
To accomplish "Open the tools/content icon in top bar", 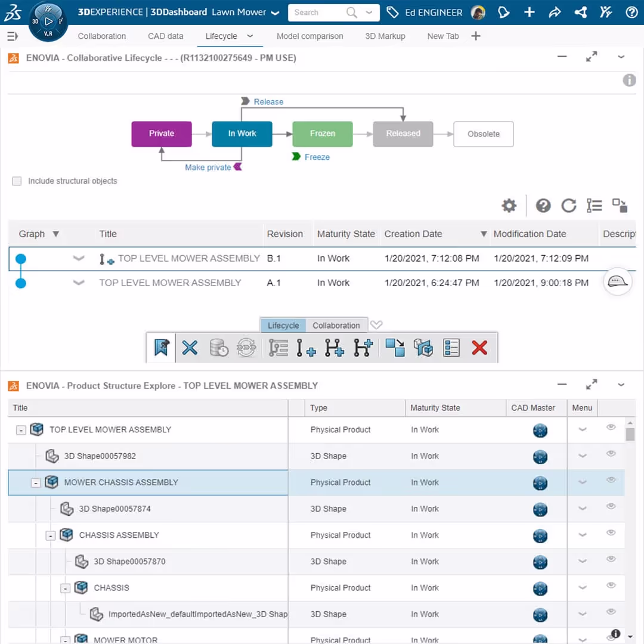I will [606, 13].
